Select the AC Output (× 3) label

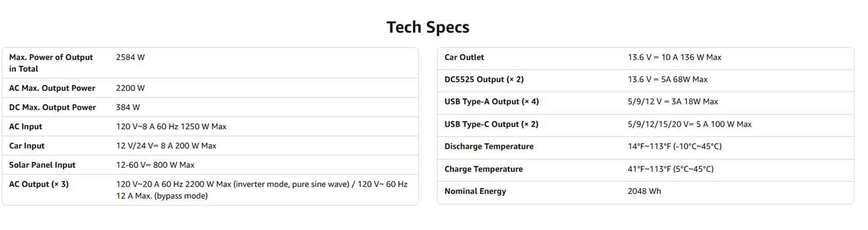coord(39,184)
